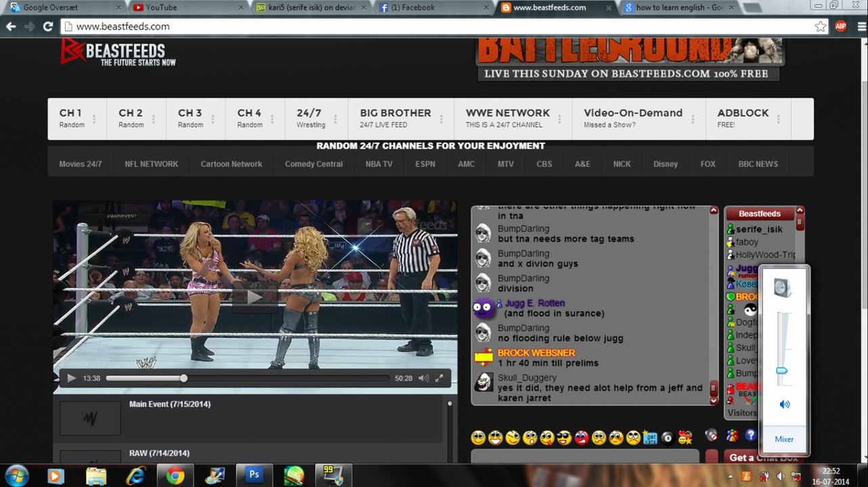Open the CH 1 Random channel
This screenshot has width=868, height=487.
[77, 118]
